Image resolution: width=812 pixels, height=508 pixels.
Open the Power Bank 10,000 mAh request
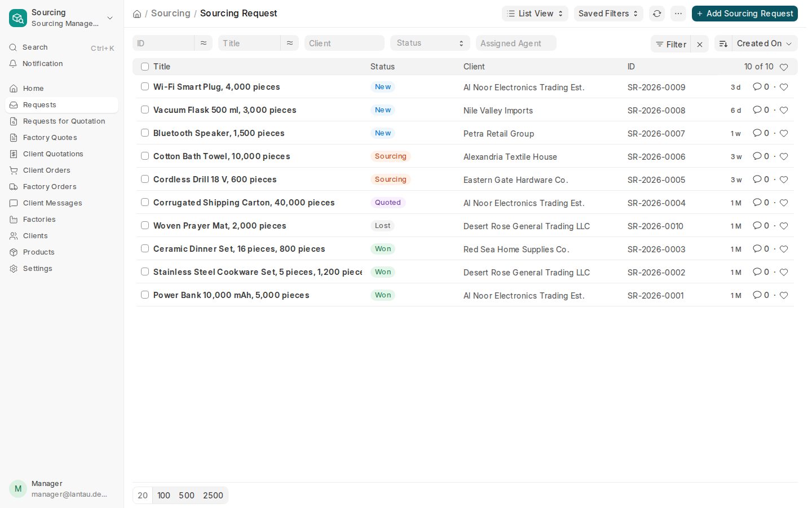tap(231, 295)
